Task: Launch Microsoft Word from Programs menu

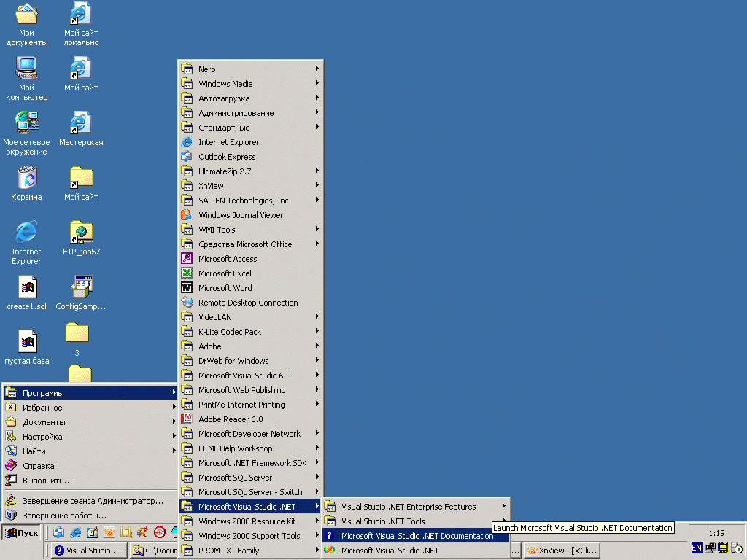Action: pos(251,288)
